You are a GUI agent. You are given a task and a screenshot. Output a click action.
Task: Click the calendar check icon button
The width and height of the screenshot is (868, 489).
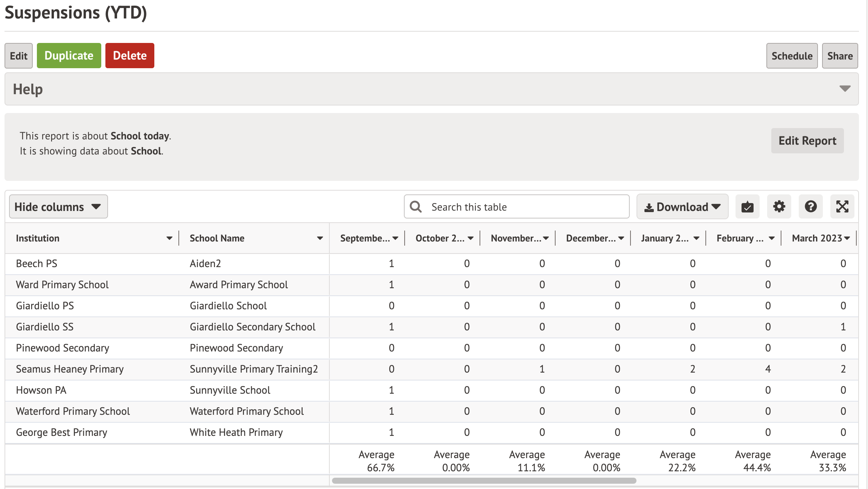747,207
